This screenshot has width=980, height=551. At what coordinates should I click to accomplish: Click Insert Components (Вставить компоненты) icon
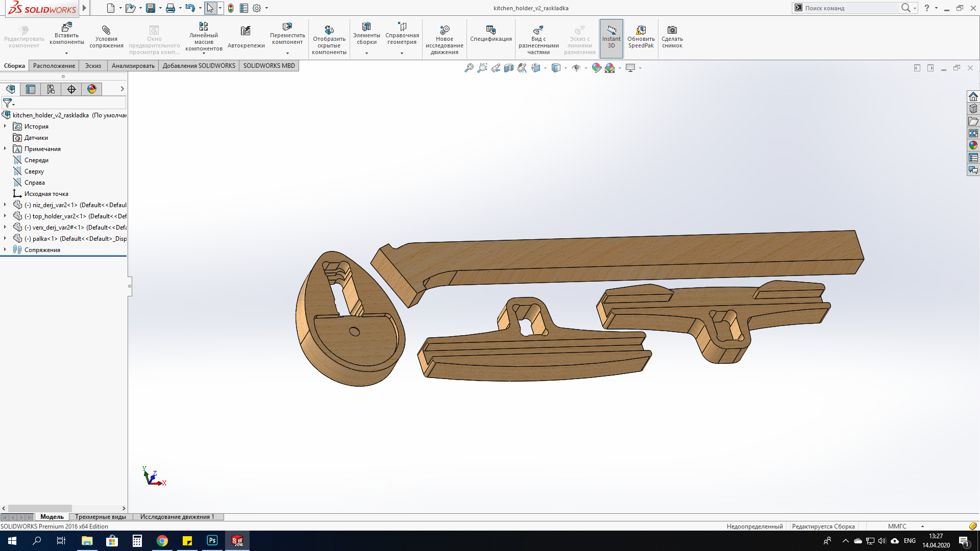[x=67, y=34]
